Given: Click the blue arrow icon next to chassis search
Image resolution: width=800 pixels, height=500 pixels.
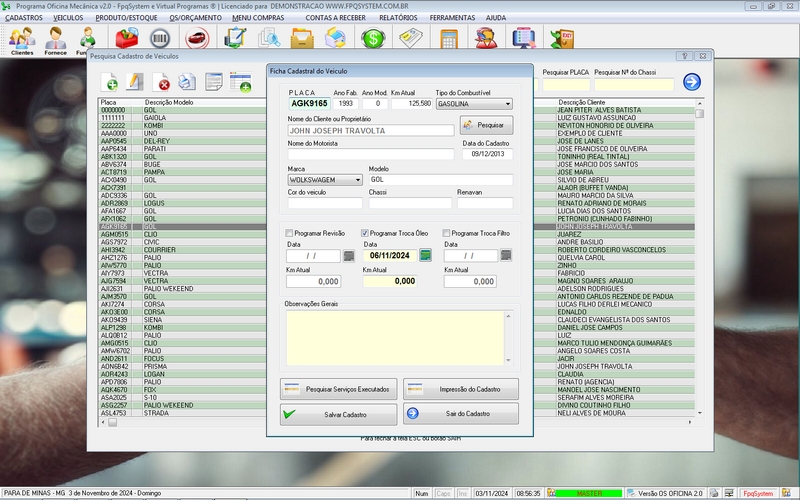Looking at the screenshot, I should pos(692,82).
